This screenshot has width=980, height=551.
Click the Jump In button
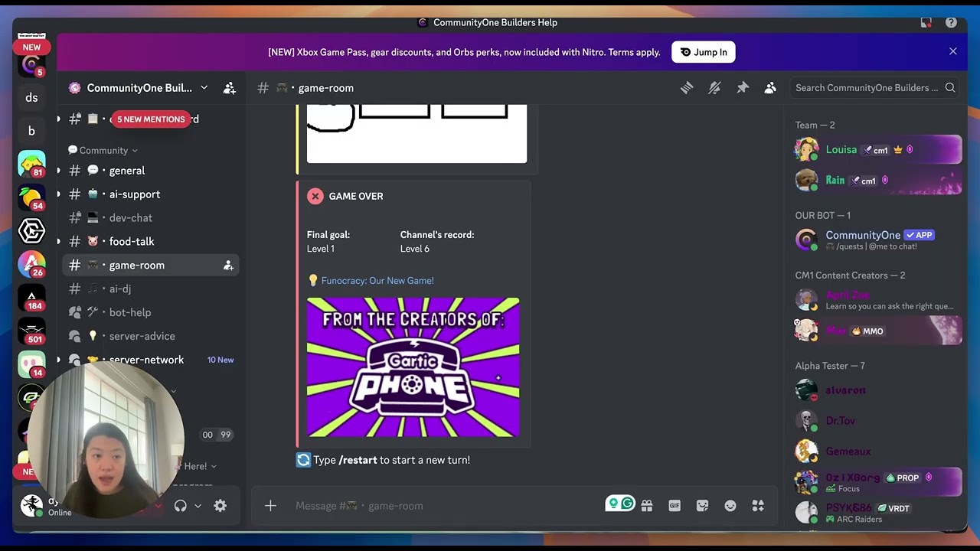(704, 52)
